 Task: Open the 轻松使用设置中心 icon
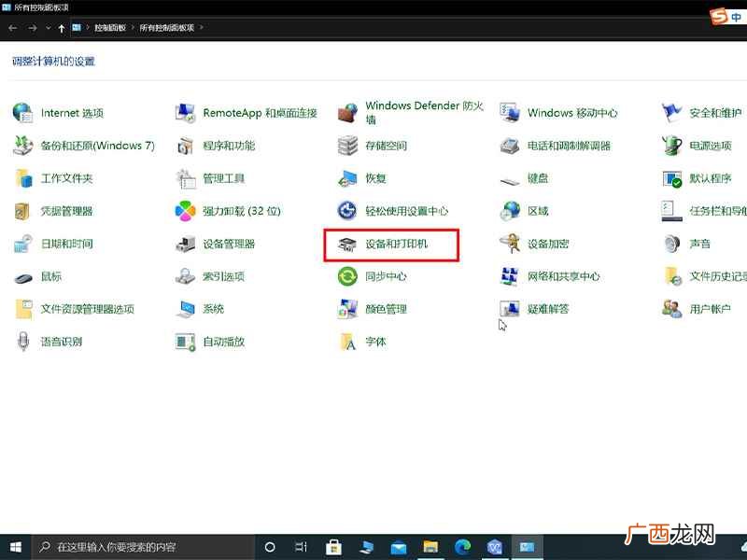[347, 211]
